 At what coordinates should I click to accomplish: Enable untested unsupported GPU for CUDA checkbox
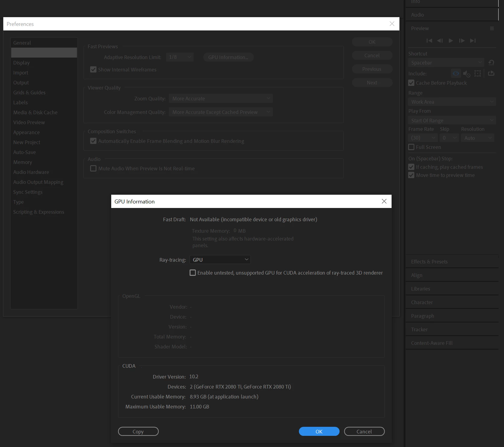pos(193,273)
